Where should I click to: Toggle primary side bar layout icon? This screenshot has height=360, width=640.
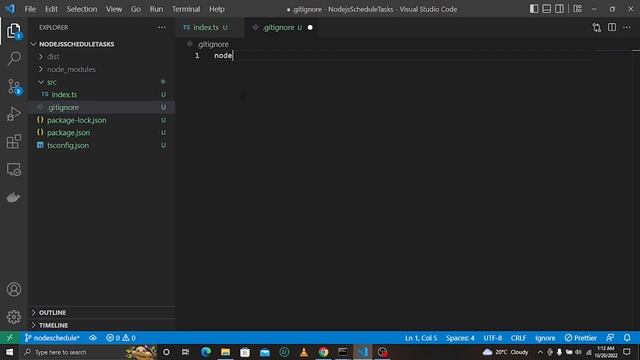(x=534, y=9)
